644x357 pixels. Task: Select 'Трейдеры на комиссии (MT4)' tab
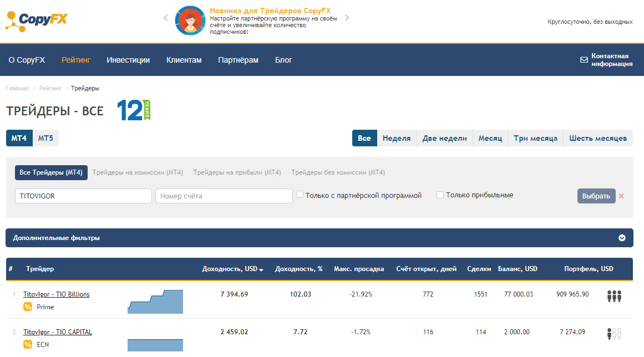click(138, 172)
